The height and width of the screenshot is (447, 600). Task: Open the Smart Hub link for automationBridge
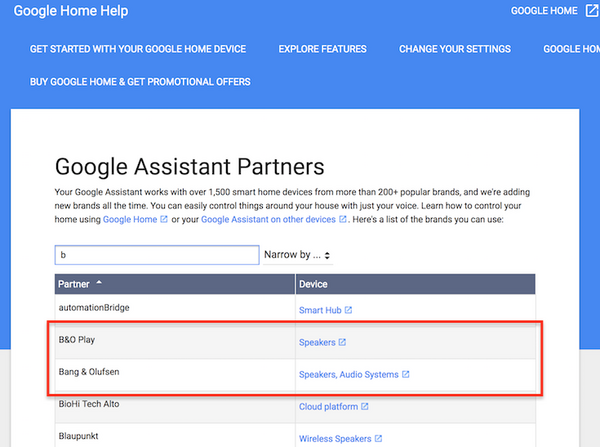click(319, 311)
